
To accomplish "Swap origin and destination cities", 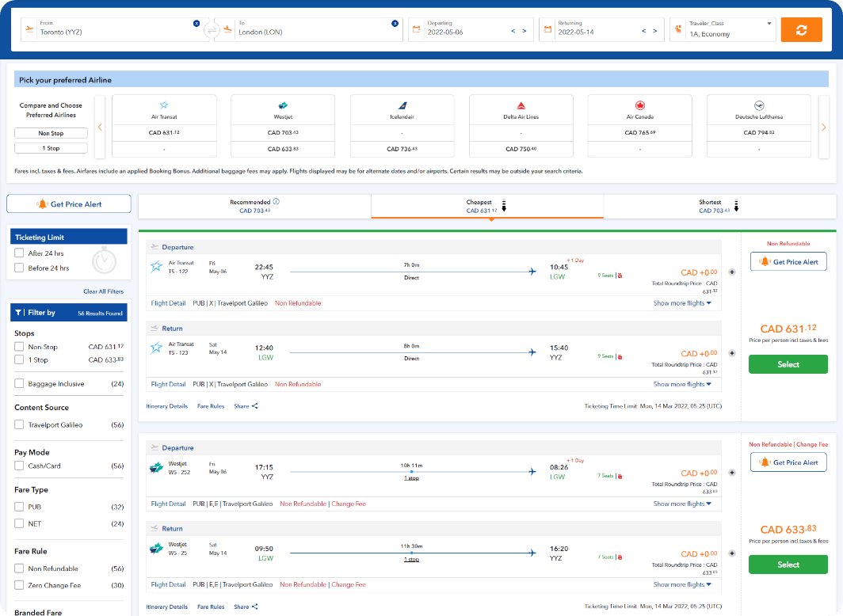I will point(212,30).
